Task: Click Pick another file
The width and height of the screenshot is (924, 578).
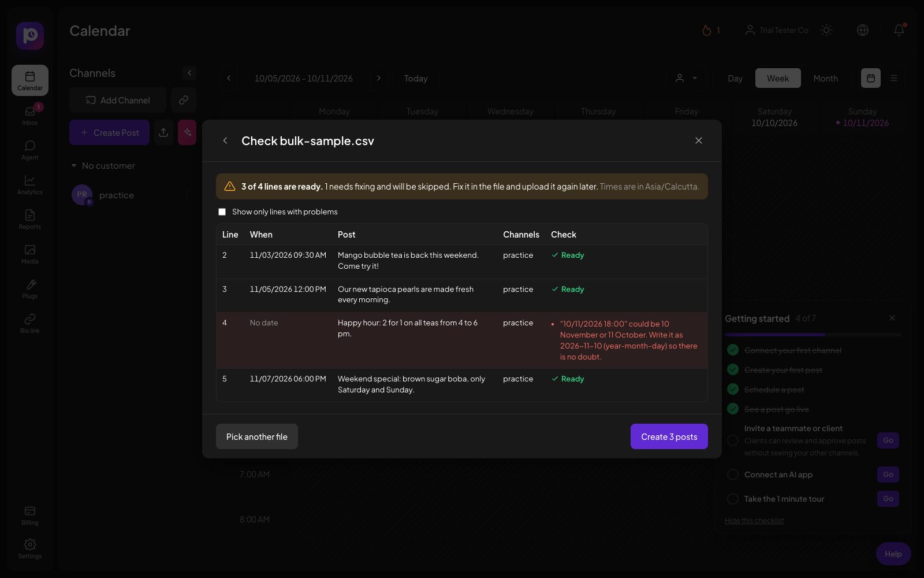Action: click(x=257, y=436)
